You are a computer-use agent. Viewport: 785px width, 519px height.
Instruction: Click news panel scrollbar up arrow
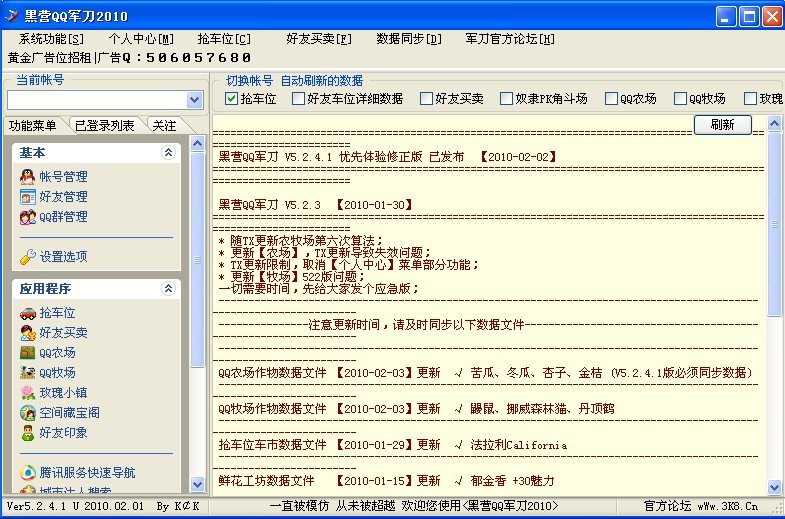[x=774, y=123]
